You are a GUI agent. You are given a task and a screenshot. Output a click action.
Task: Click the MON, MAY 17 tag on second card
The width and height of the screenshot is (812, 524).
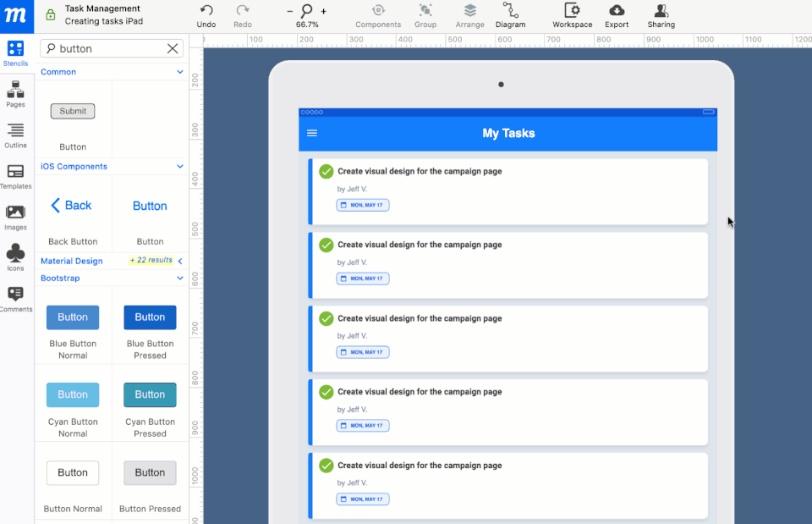tap(363, 279)
